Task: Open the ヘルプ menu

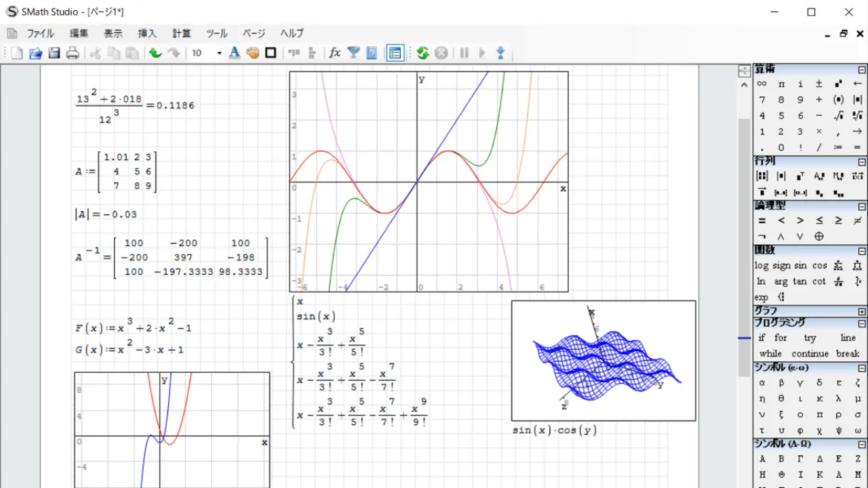Action: (292, 33)
